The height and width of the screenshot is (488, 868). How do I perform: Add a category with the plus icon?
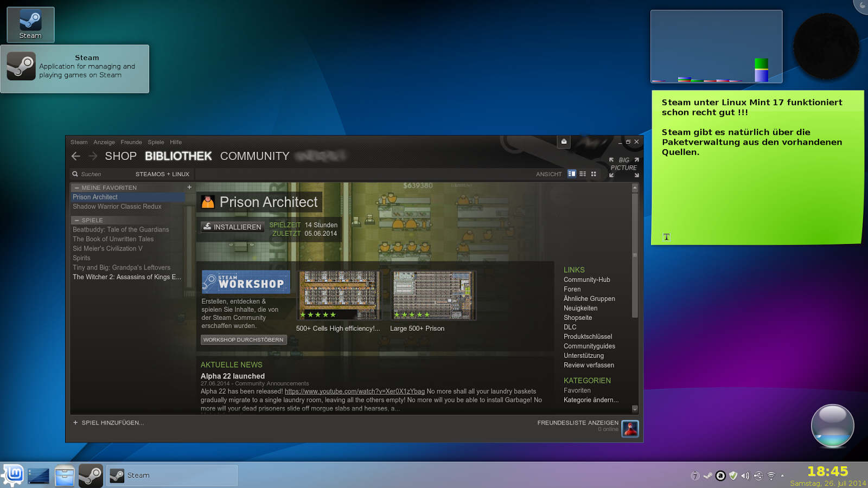click(x=189, y=187)
